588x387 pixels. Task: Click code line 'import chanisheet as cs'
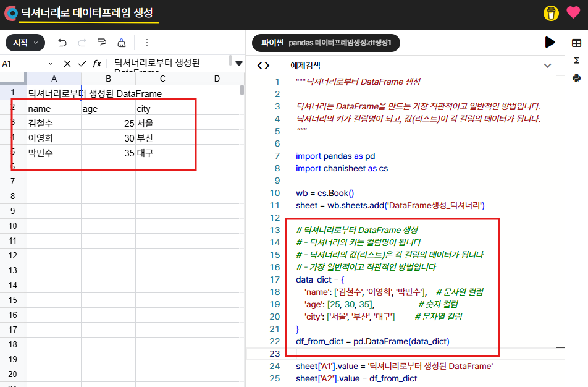[x=342, y=169]
